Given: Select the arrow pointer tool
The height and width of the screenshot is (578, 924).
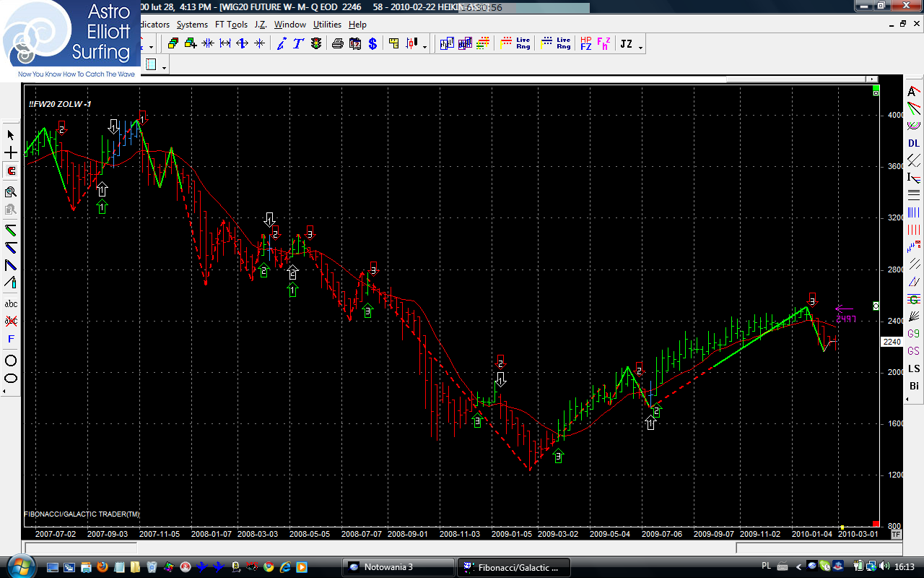Looking at the screenshot, I should click(11, 135).
